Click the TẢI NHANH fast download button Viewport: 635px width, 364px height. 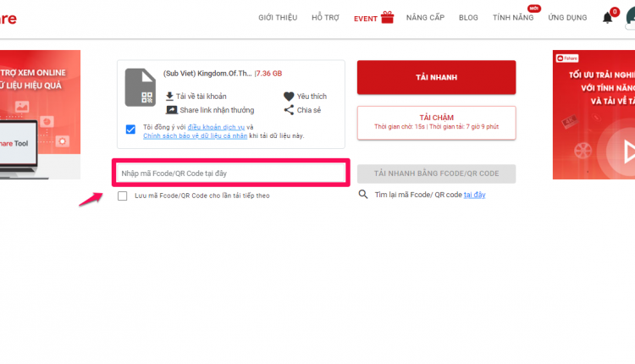(436, 77)
